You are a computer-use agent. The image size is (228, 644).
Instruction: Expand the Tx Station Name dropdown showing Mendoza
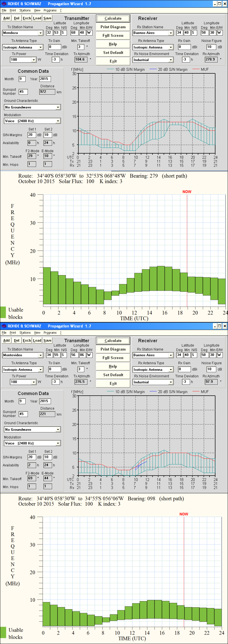pos(41,33)
